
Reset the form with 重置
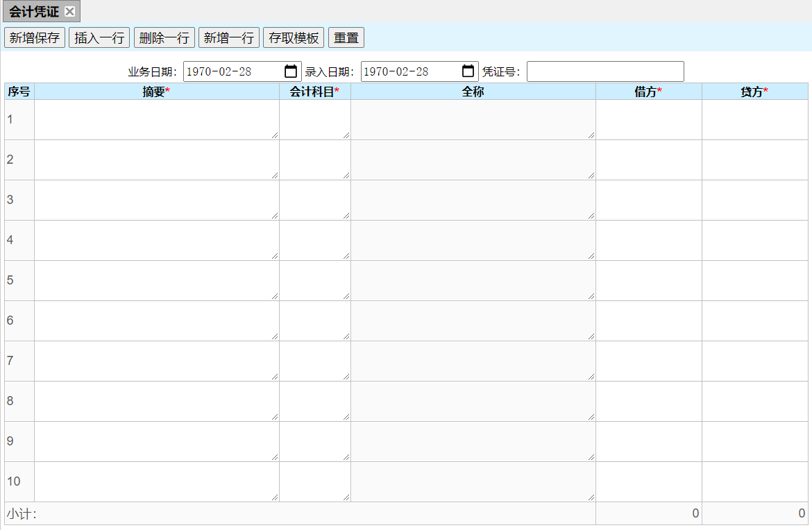coord(346,38)
